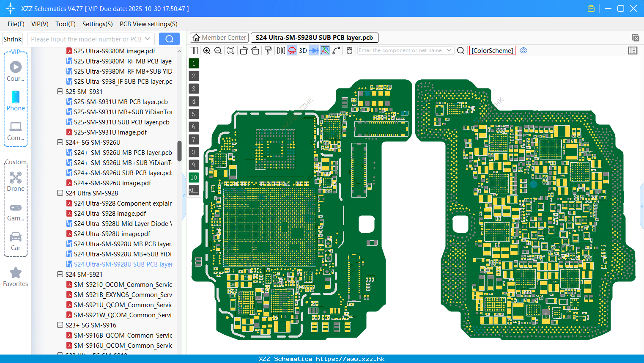Show PCB layer 5

[194, 114]
